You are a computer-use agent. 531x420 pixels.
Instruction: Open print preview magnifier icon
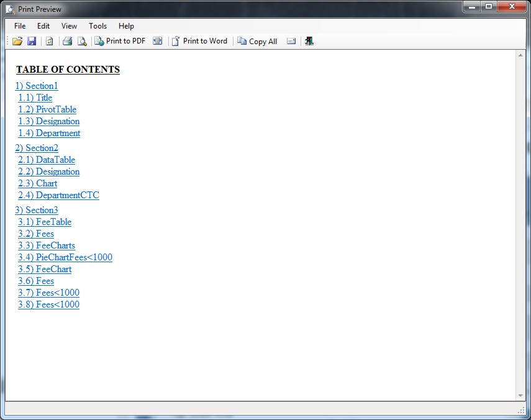coord(81,41)
